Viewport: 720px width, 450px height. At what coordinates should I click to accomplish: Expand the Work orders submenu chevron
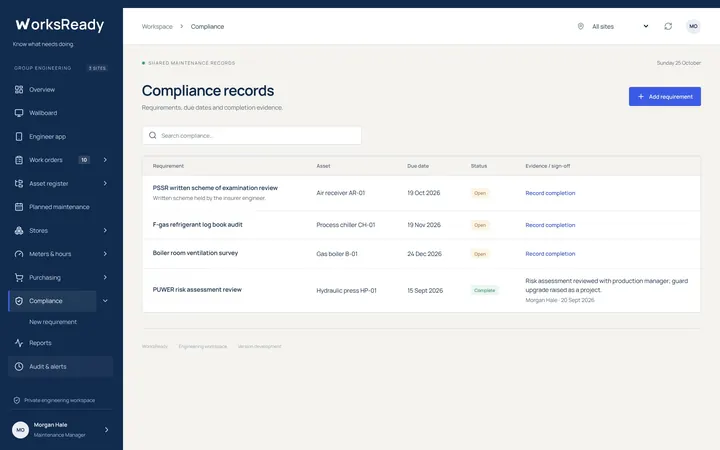105,160
